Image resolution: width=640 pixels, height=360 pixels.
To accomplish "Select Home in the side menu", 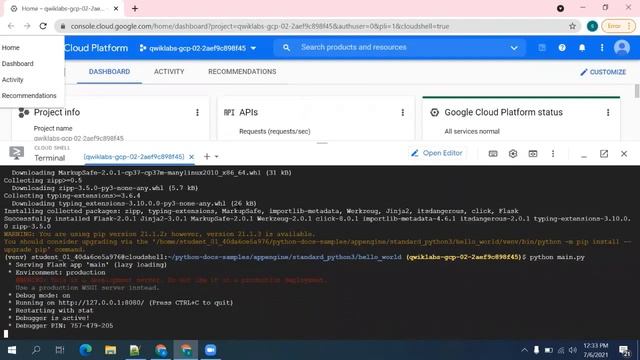I will coord(11,48).
